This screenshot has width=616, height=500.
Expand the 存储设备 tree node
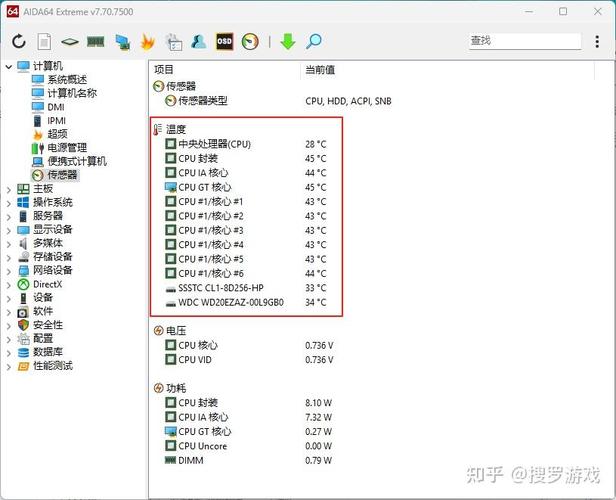pyautogui.click(x=9, y=258)
